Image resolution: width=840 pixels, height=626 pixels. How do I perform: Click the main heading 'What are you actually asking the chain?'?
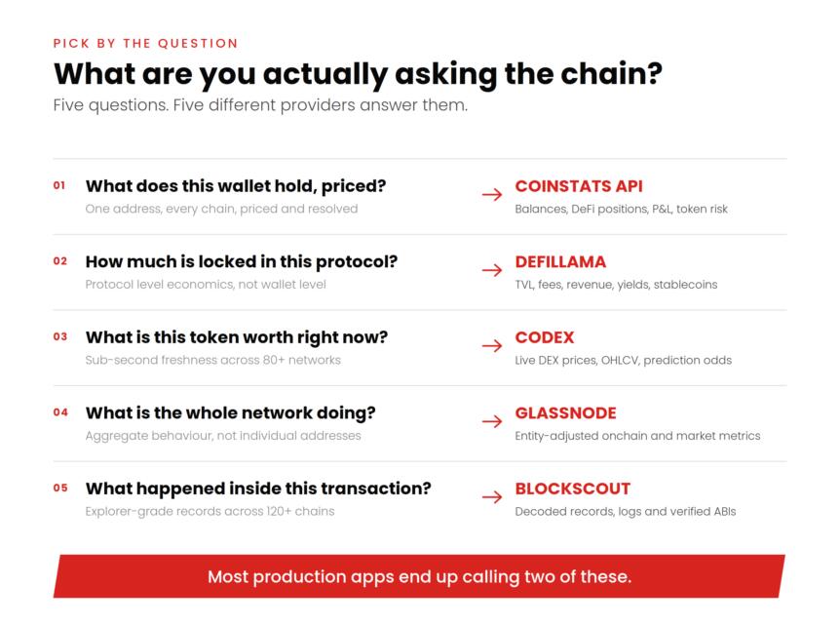(x=358, y=74)
